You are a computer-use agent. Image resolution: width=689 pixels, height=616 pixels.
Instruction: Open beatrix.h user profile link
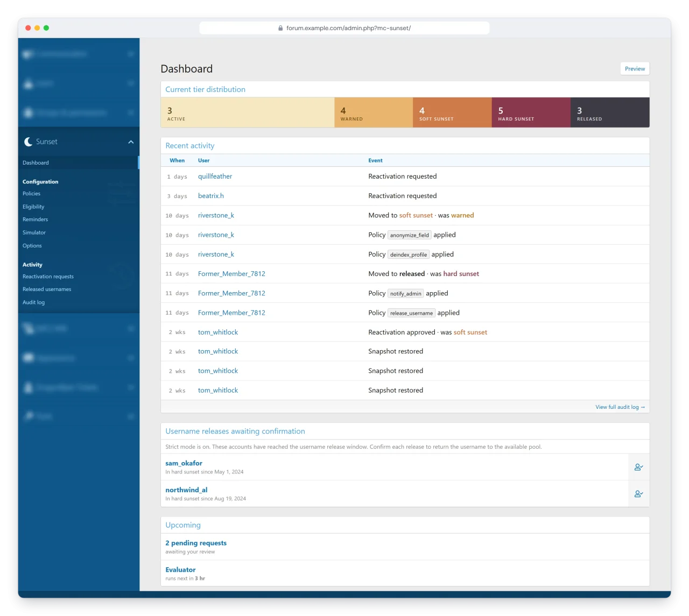point(211,196)
